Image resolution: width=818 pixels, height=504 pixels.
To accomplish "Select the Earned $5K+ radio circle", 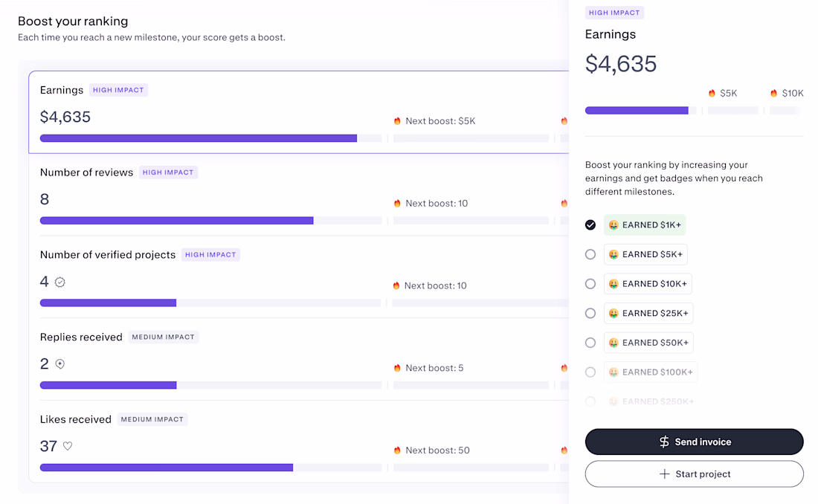I will [x=590, y=254].
